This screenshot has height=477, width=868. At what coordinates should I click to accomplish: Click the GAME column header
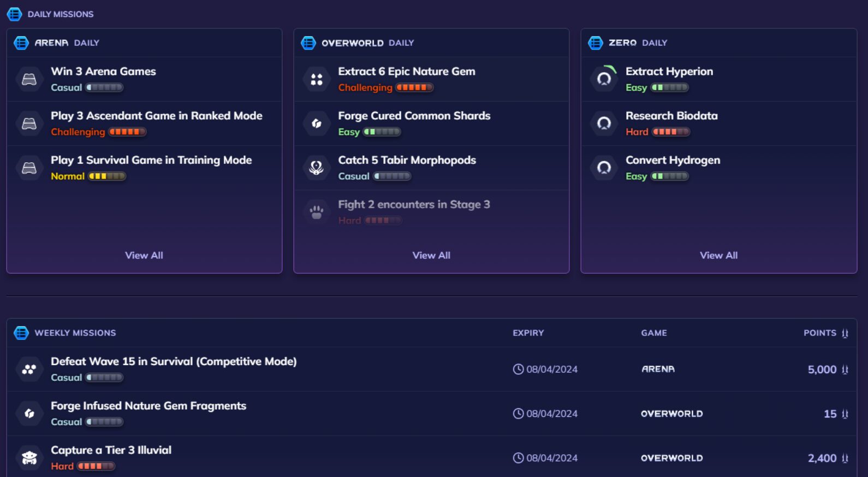point(654,333)
